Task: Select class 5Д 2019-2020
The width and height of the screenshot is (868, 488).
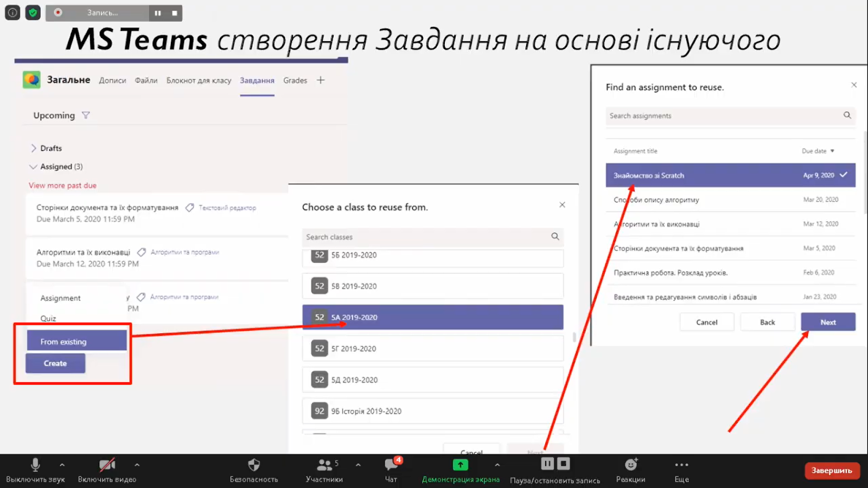Action: [x=432, y=380]
